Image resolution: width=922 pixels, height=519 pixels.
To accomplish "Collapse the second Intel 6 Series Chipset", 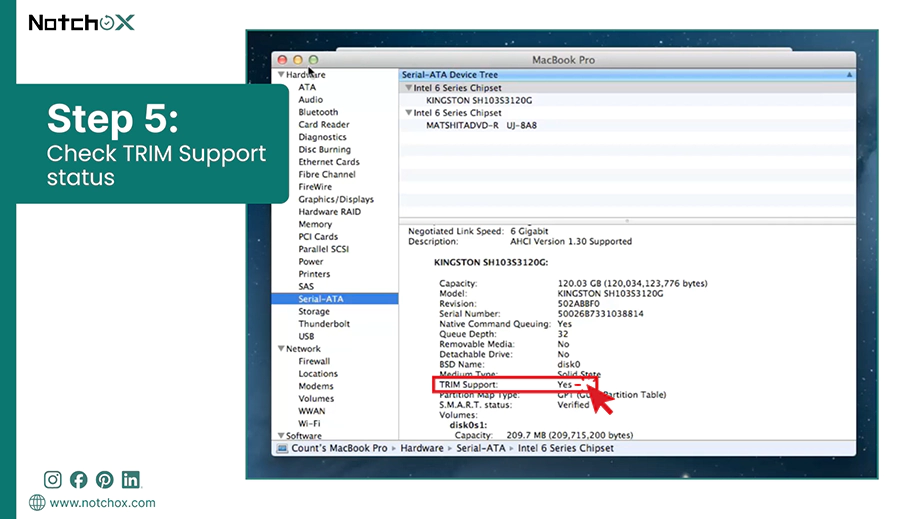I will point(408,112).
